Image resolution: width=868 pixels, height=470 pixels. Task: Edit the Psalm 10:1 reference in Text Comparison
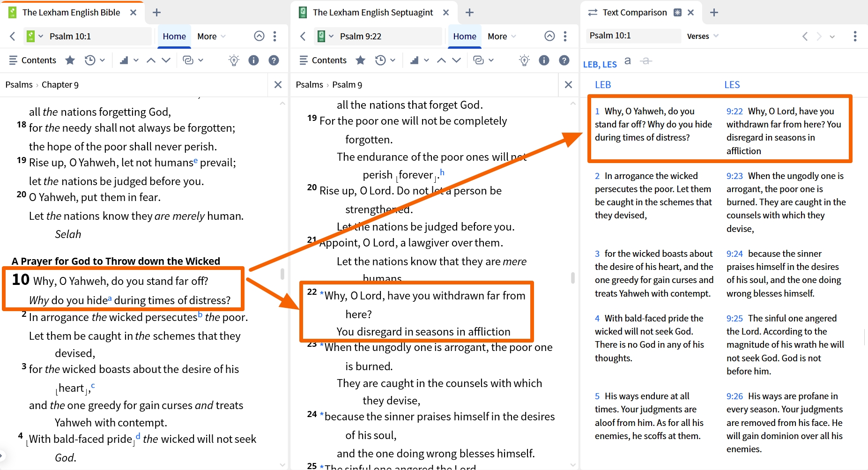pos(633,36)
